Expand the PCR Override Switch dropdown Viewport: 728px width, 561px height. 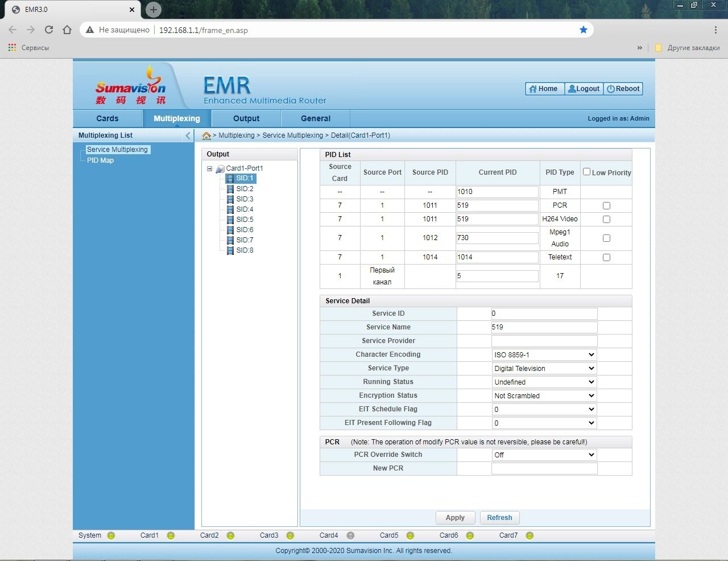544,455
